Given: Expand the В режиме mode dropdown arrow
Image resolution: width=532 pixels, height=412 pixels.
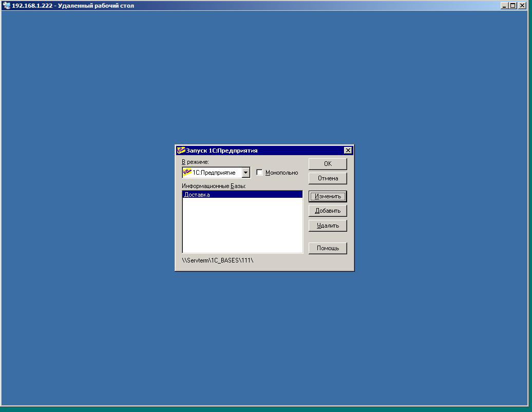Looking at the screenshot, I should click(245, 173).
